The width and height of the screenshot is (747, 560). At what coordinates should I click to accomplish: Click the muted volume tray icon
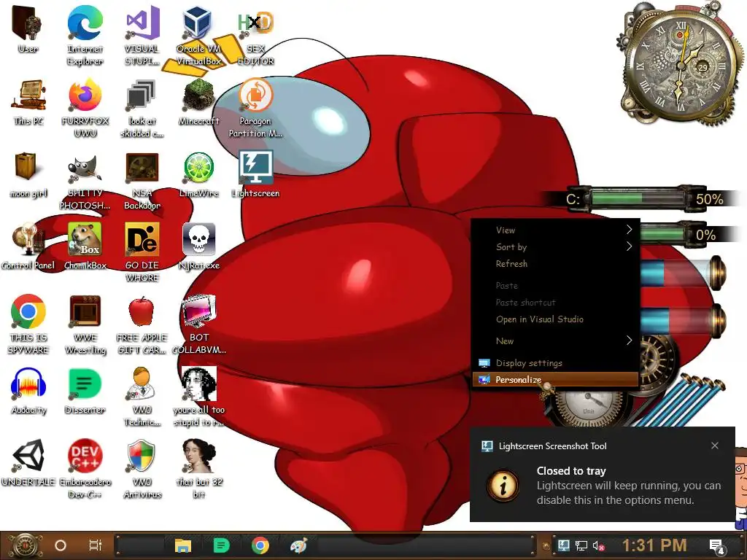tap(598, 545)
